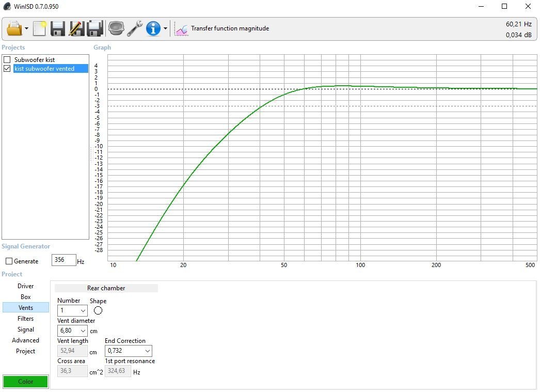The image size is (540, 392).
Task: Open the End Correction 0,732 dropdown
Action: pyautogui.click(x=129, y=351)
